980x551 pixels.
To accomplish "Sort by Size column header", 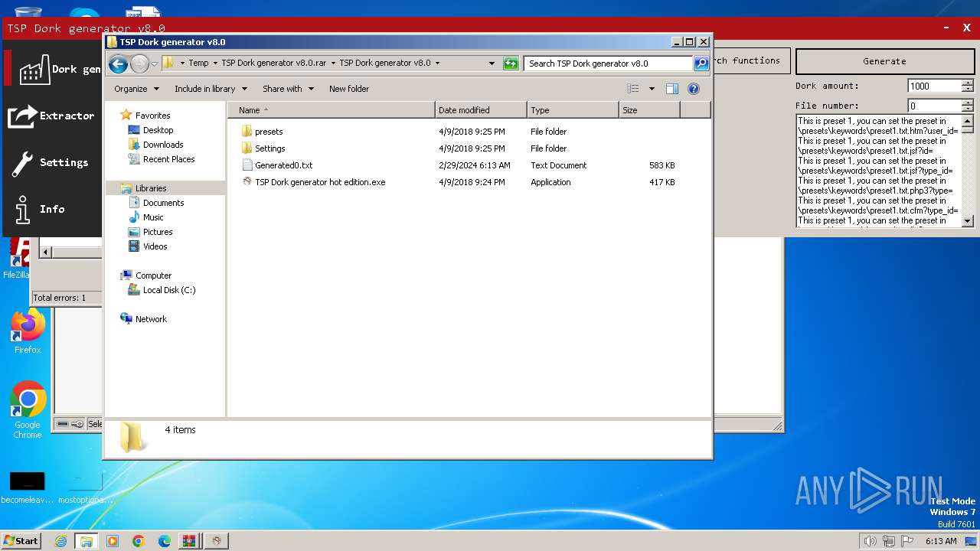I will pyautogui.click(x=649, y=110).
